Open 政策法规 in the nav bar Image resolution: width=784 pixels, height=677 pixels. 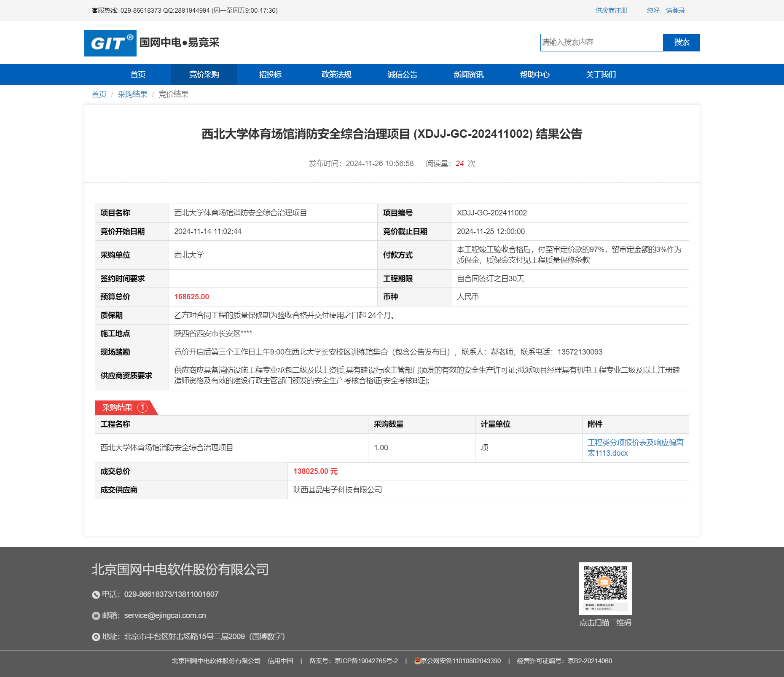[336, 75]
